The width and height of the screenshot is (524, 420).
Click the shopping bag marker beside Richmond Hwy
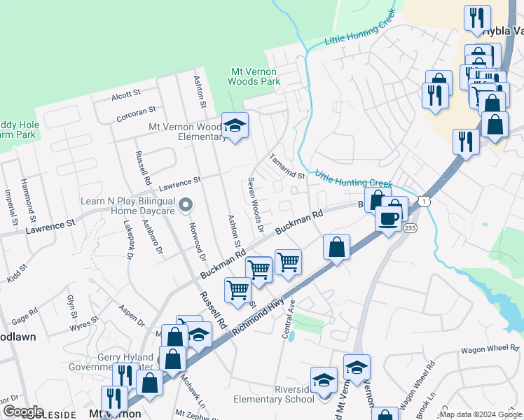[x=336, y=247]
